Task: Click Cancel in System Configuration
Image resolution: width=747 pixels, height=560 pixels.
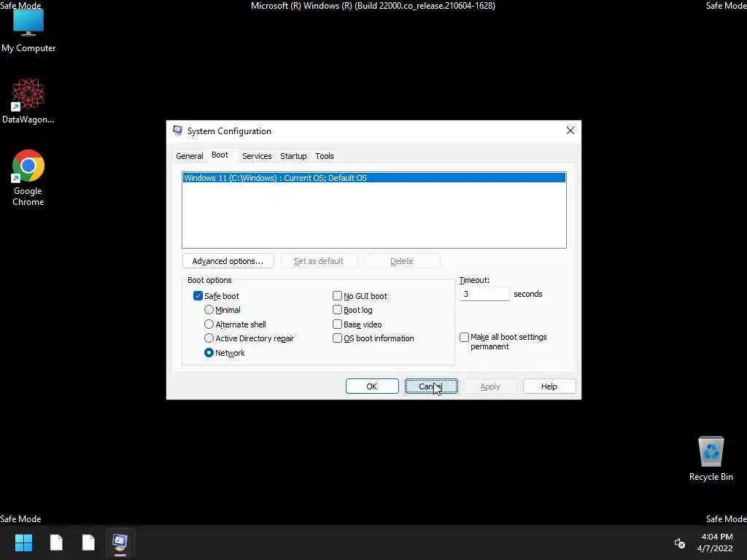Action: click(x=431, y=386)
